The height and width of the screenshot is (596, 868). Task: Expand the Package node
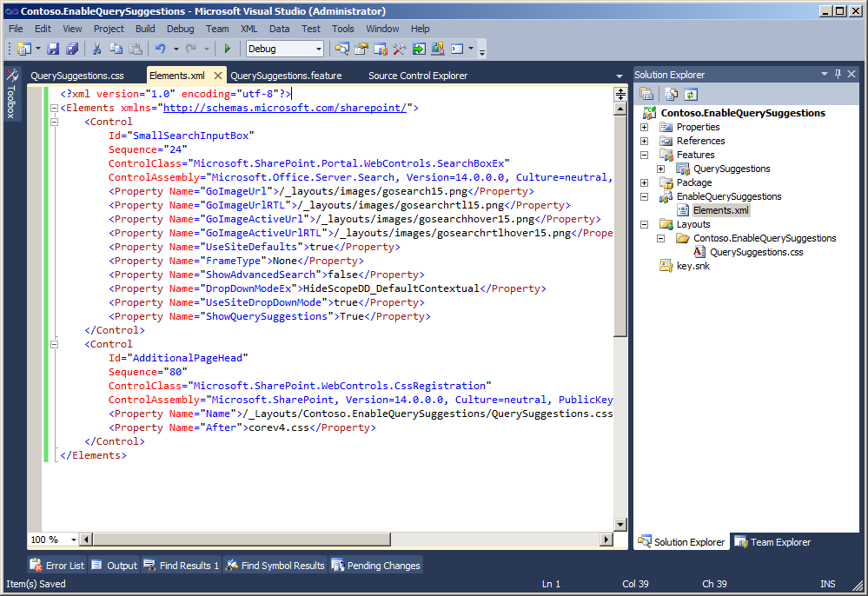click(x=645, y=182)
